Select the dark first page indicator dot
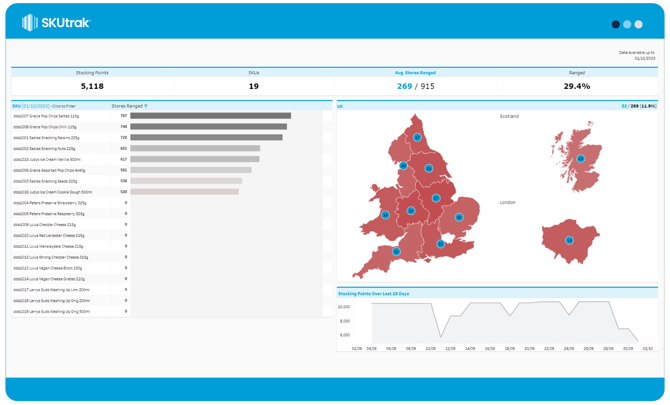Image resolution: width=670 pixels, height=405 pixels. click(616, 24)
